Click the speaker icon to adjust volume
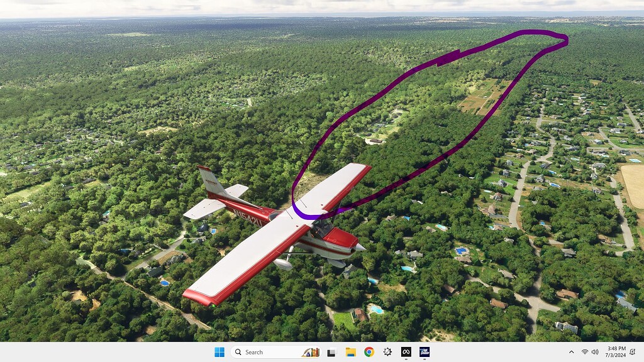This screenshot has height=362, width=644. click(x=596, y=353)
